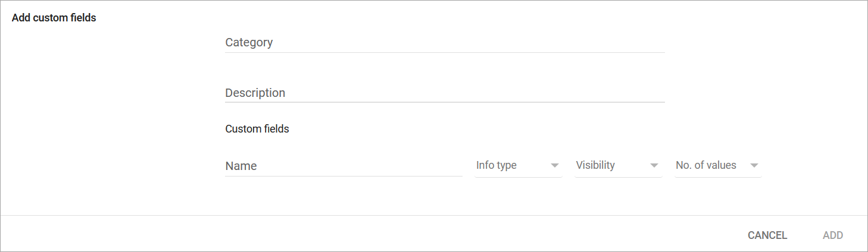868x252 pixels.
Task: Select the 'No. of values' label text
Action: tap(706, 165)
